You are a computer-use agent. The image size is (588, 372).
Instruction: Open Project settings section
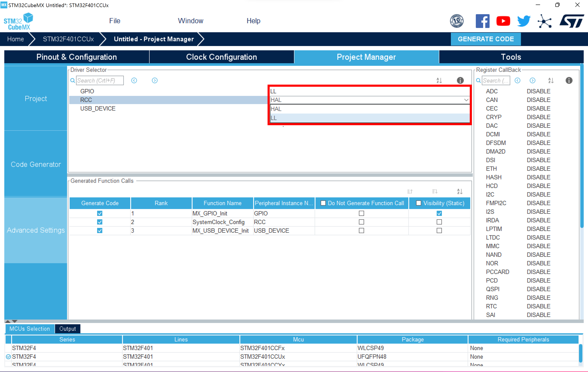click(36, 98)
